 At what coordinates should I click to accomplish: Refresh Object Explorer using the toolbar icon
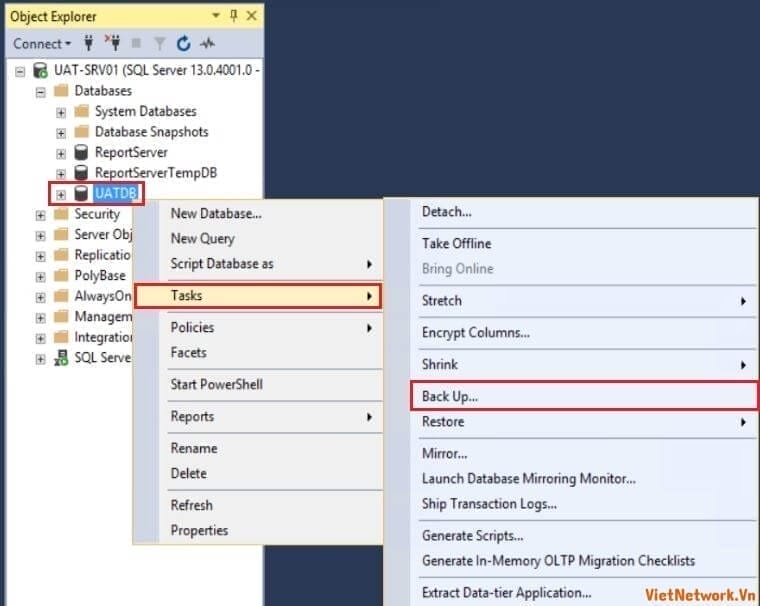(x=183, y=44)
